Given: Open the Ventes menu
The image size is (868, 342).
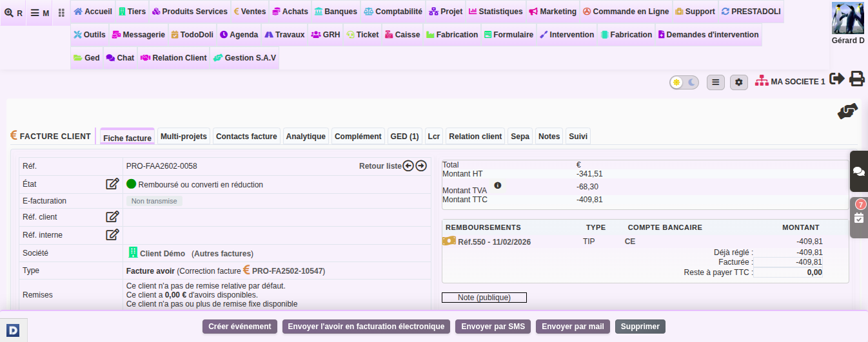Looking at the screenshot, I should 250,12.
